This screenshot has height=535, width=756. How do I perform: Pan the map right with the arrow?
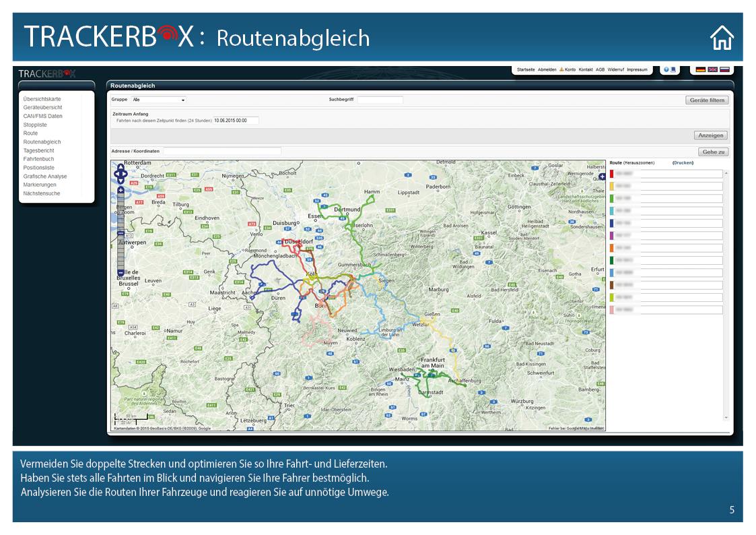click(125, 174)
